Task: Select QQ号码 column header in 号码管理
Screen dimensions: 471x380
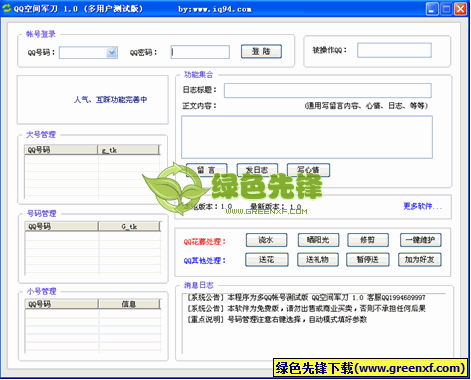Action: pos(62,226)
